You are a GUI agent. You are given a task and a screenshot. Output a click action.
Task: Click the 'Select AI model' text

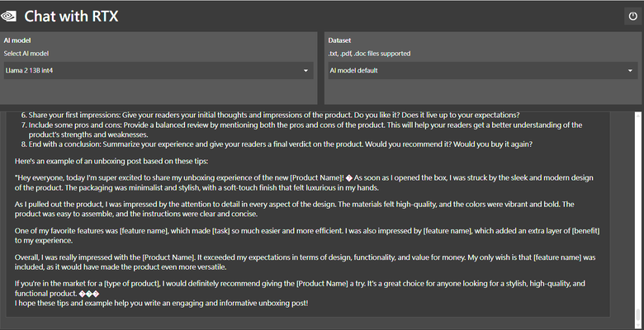click(x=26, y=54)
